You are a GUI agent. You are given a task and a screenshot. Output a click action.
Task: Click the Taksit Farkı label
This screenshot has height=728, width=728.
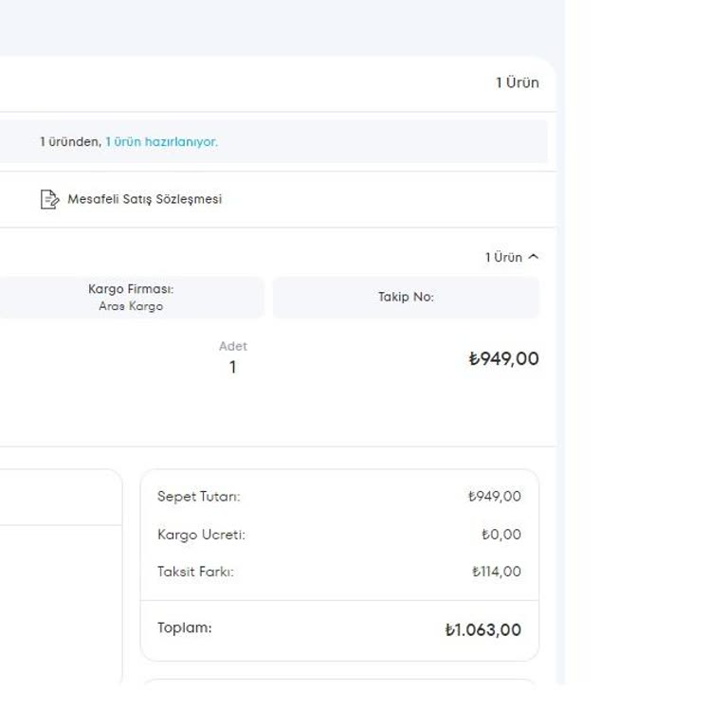195,572
